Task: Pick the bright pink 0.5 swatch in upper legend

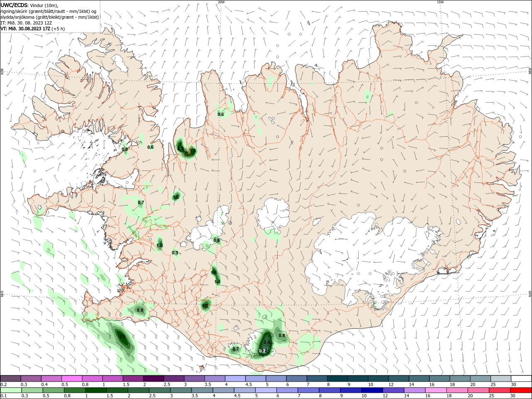Action: point(71,379)
